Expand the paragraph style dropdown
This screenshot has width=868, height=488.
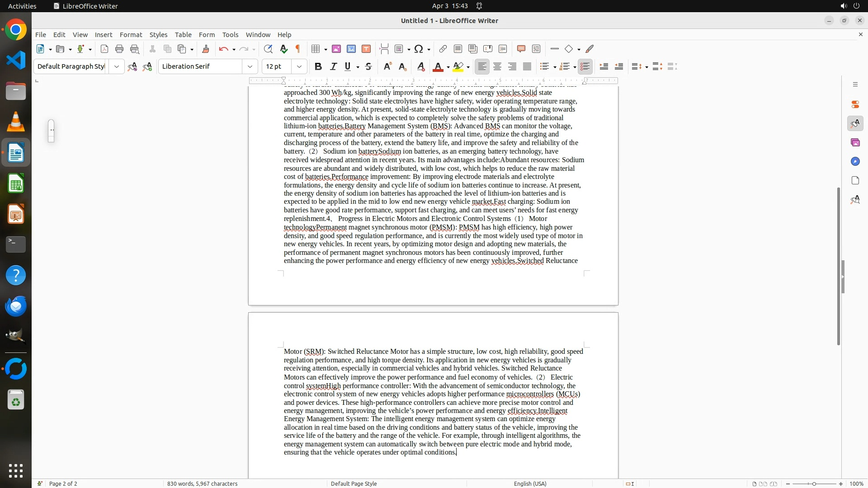(116, 66)
